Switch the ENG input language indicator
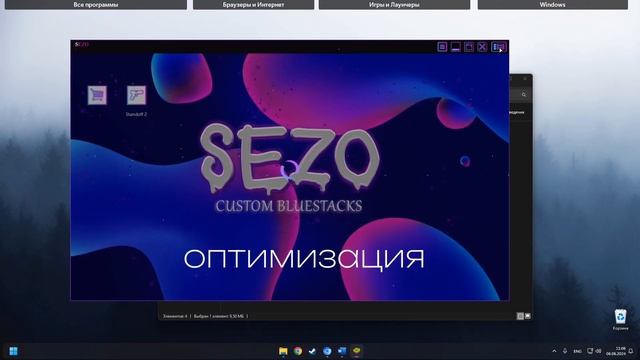The height and width of the screenshot is (360, 640). tap(577, 351)
